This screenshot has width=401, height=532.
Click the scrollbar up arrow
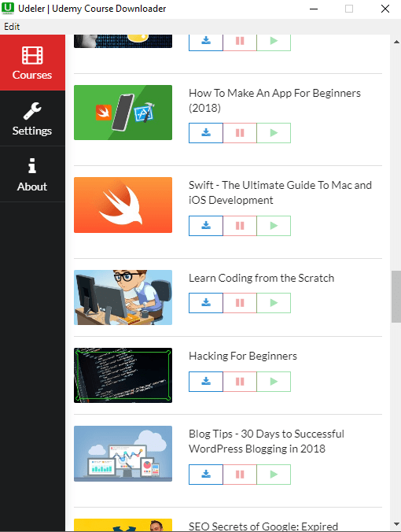(x=396, y=42)
